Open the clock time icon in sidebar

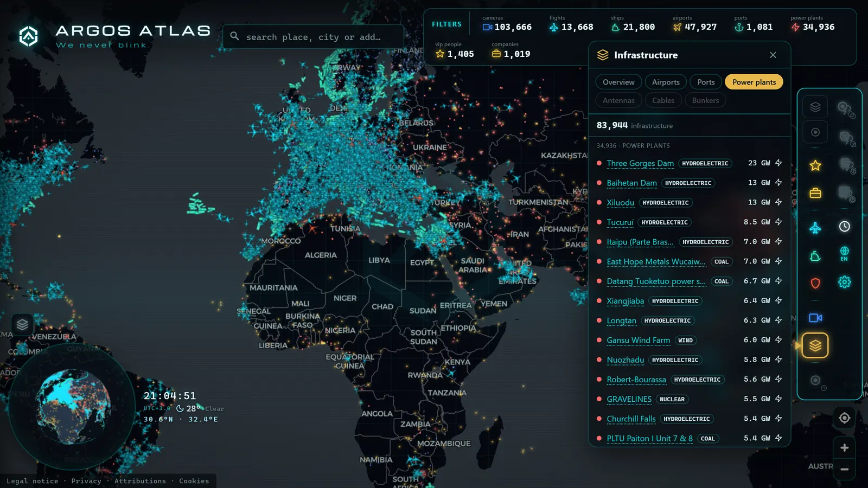pos(844,227)
